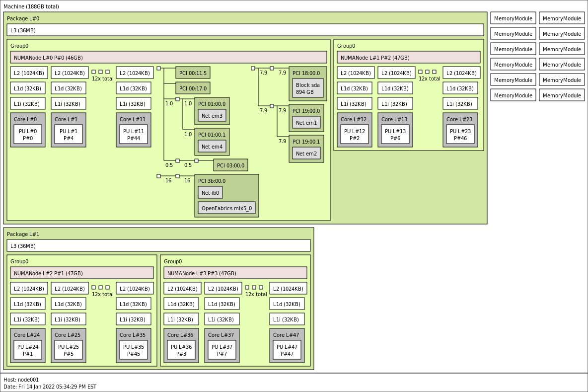This screenshot has height=392, width=588.
Task: Click the PU L#36 P#3 box
Action: [181, 350]
